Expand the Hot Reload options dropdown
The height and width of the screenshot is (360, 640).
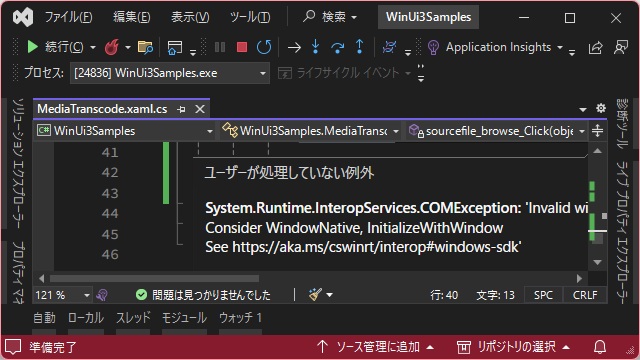pos(128,48)
